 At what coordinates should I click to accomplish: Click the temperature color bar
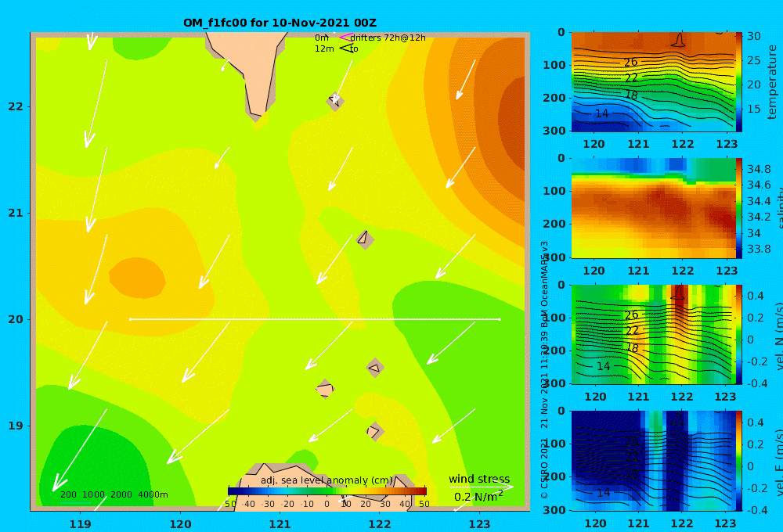click(x=738, y=82)
